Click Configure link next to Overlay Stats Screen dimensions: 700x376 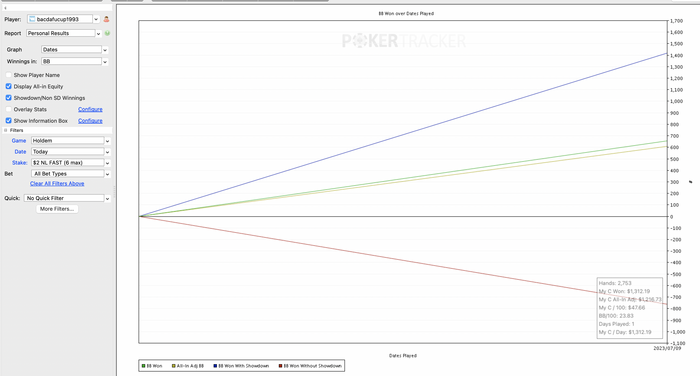pyautogui.click(x=90, y=109)
